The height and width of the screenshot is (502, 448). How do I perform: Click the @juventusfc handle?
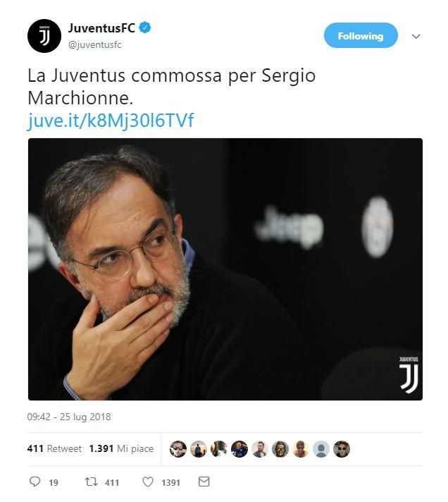95,45
